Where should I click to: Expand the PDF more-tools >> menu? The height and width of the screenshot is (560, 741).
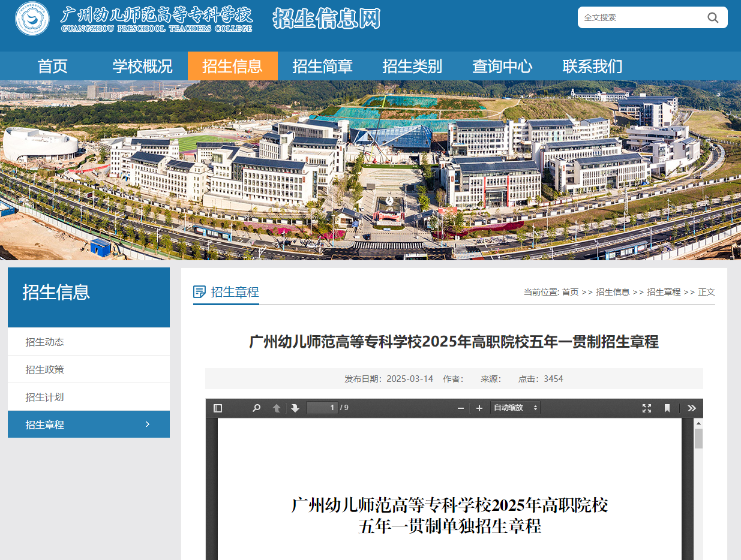(x=692, y=408)
